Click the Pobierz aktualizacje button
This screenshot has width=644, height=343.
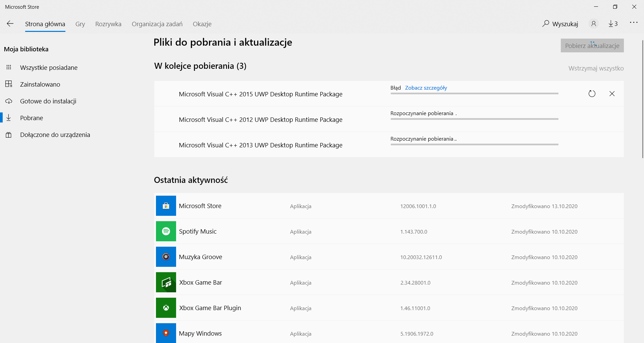click(x=592, y=46)
